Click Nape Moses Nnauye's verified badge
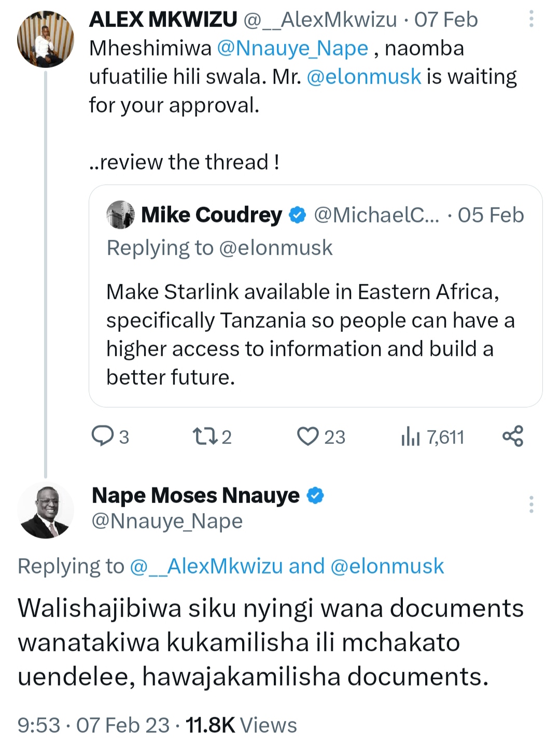The height and width of the screenshot is (741, 560). [315, 495]
